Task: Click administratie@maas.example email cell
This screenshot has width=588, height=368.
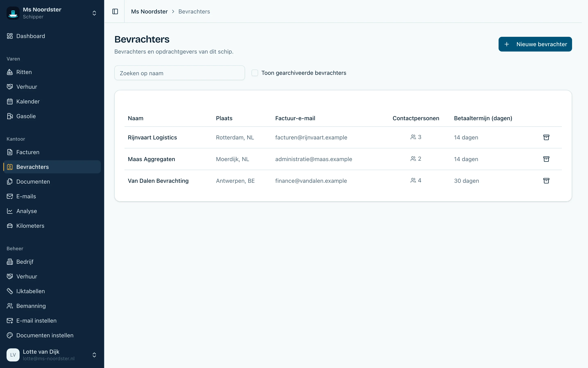Action: pyautogui.click(x=313, y=159)
